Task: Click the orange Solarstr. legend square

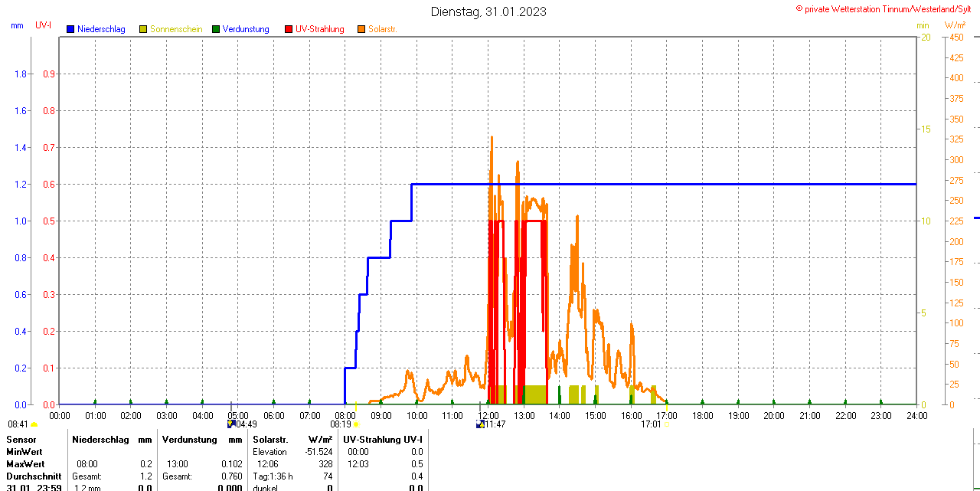Action: (361, 29)
